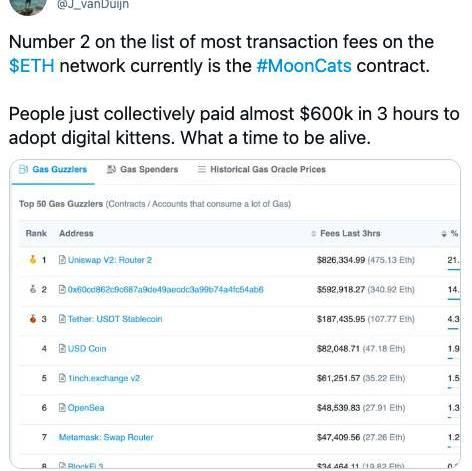Click the profile avatar at top left

pos(28,7)
